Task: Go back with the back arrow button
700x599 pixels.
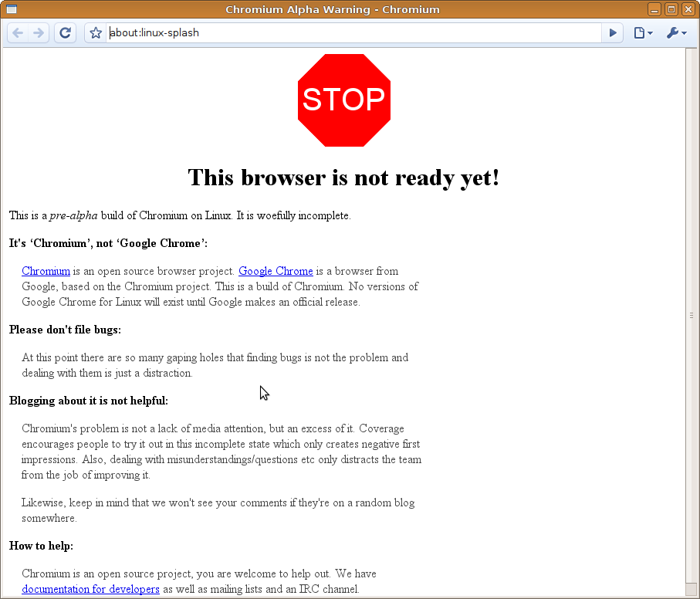Action: coord(18,33)
